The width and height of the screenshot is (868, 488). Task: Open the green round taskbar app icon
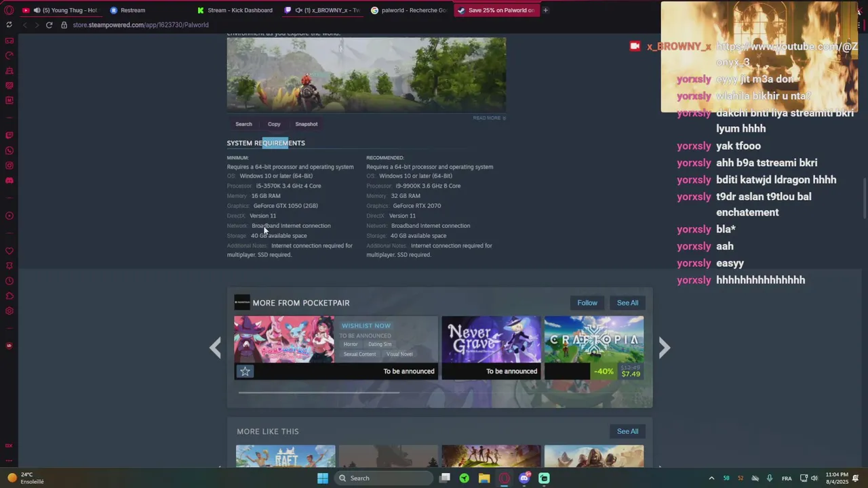(465, 479)
